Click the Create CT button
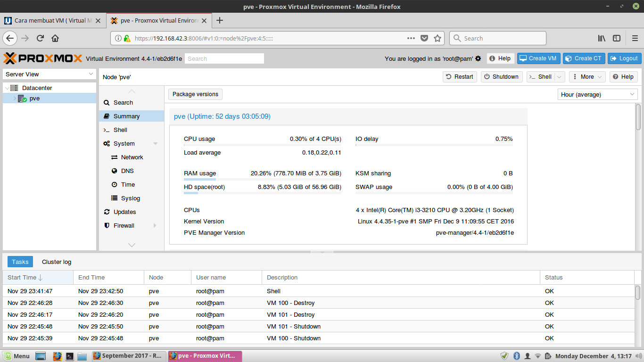 [x=584, y=58]
